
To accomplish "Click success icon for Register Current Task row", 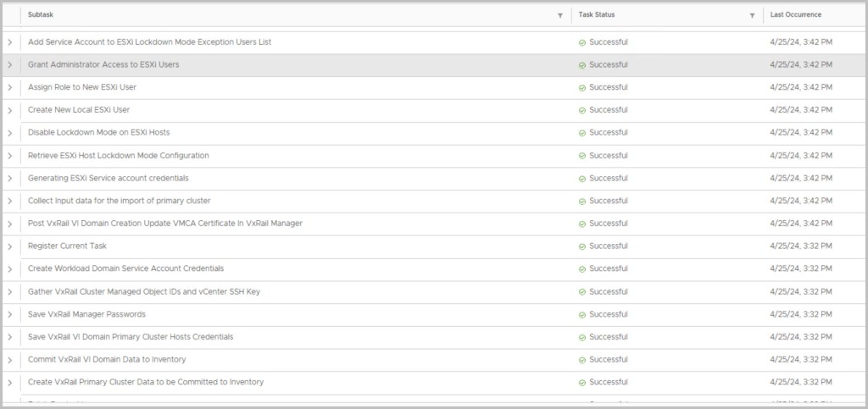I will [582, 246].
